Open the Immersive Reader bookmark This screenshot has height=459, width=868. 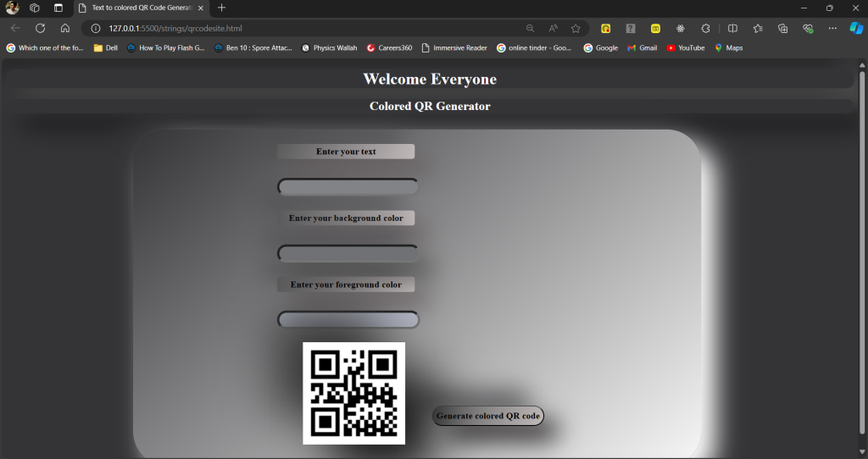click(454, 48)
